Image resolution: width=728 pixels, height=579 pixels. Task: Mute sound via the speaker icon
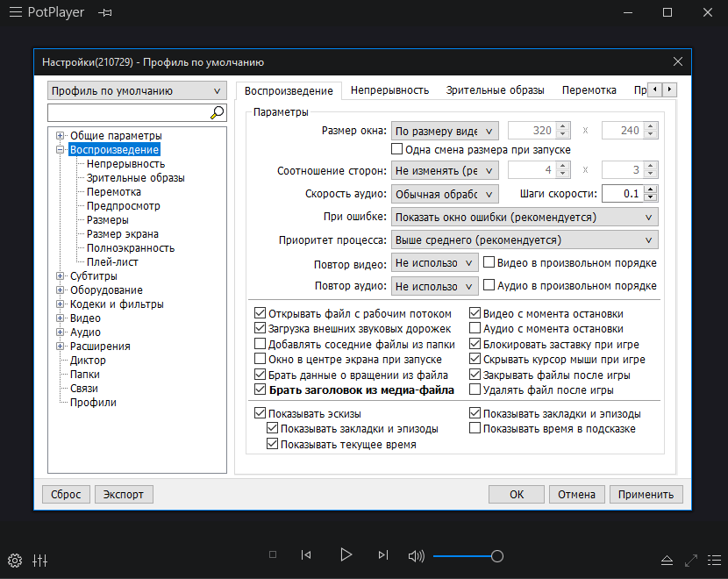coord(416,556)
